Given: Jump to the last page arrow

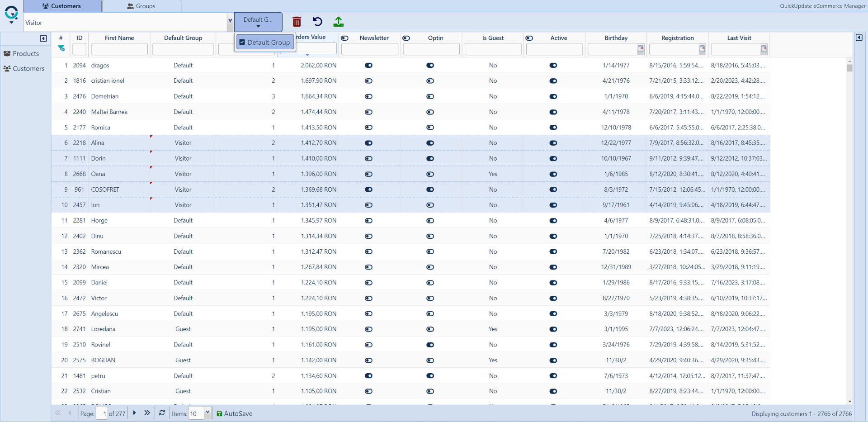Looking at the screenshot, I should click(147, 413).
